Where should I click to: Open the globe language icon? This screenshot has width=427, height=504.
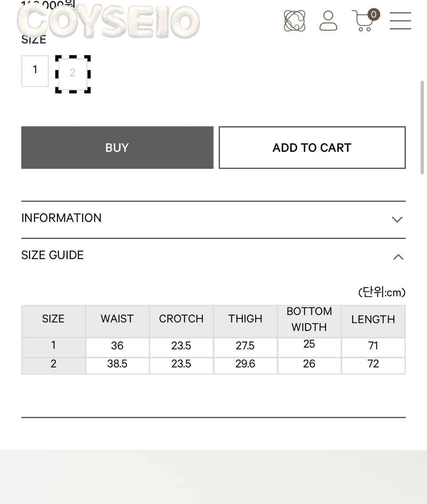295,20
